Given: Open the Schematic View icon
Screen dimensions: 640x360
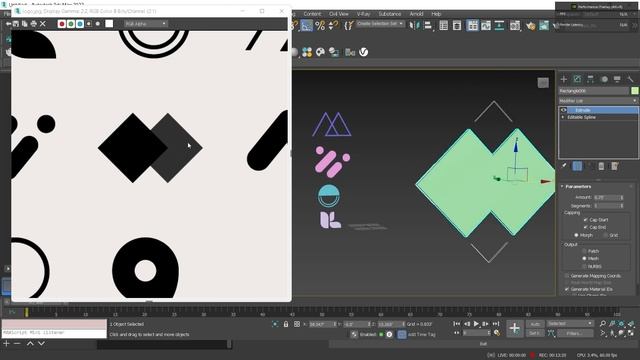Looking at the screenshot, I should pos(499,26).
